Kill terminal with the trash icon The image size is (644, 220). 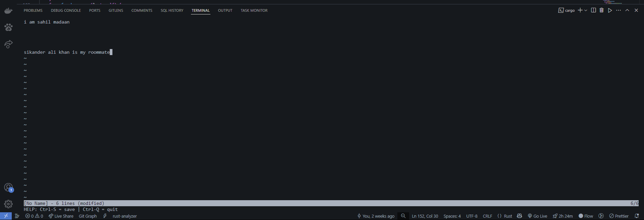coord(601,10)
